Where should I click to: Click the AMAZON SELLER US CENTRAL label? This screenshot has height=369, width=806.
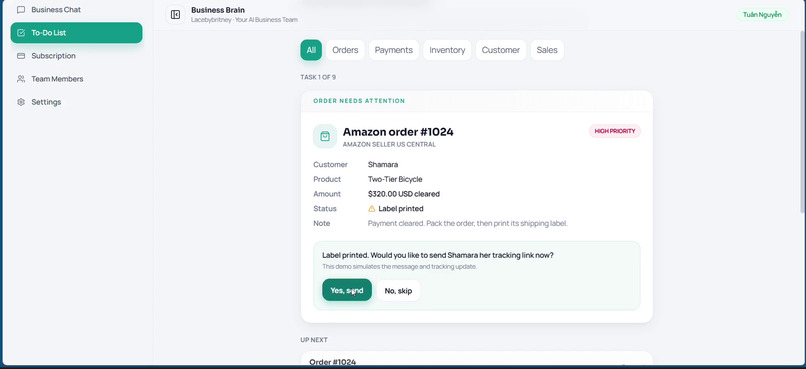point(389,145)
